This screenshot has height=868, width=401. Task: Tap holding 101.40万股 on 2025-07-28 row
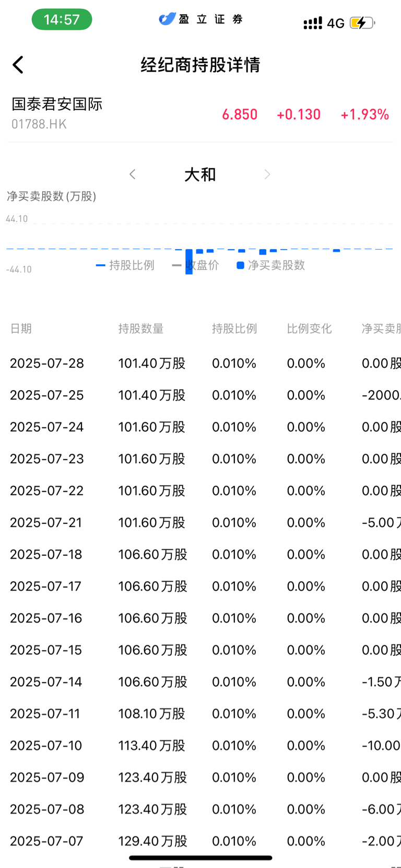[152, 363]
